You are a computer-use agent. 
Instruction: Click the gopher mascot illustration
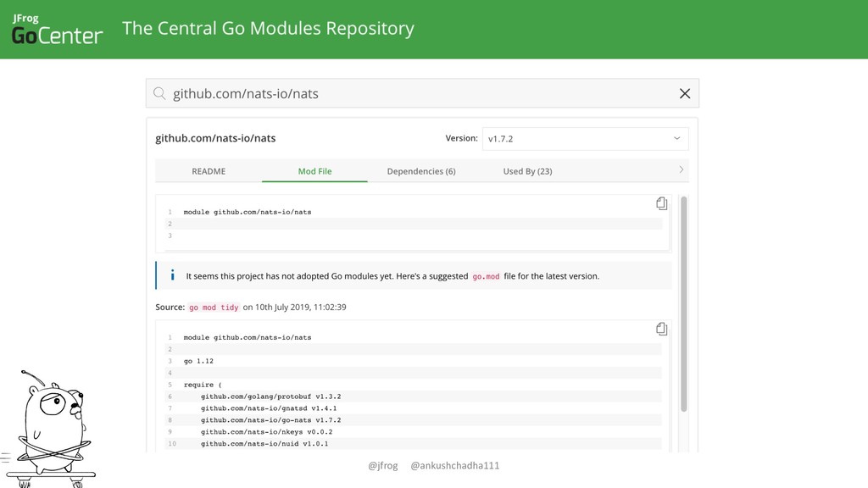tap(51, 429)
